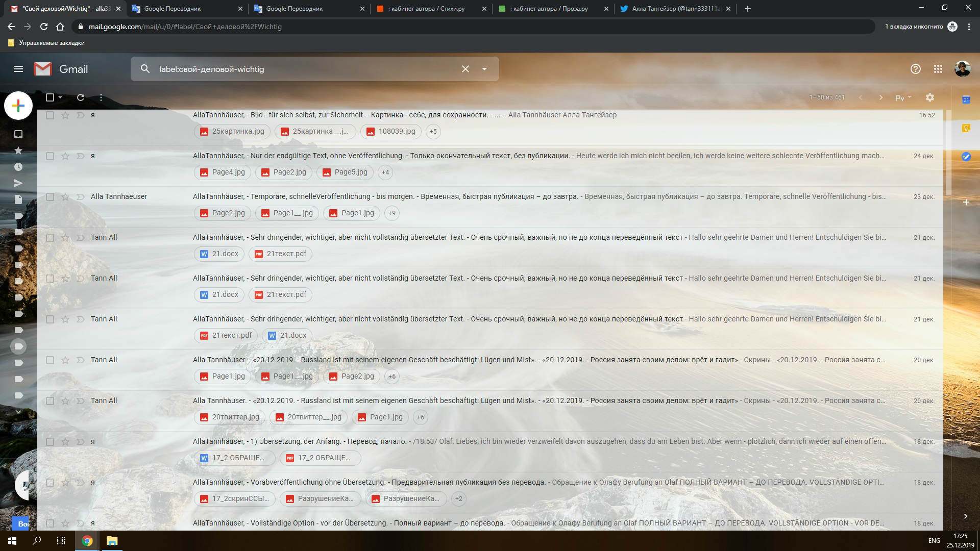Switch to Проза.ру кабинет автора tab

pyautogui.click(x=553, y=9)
